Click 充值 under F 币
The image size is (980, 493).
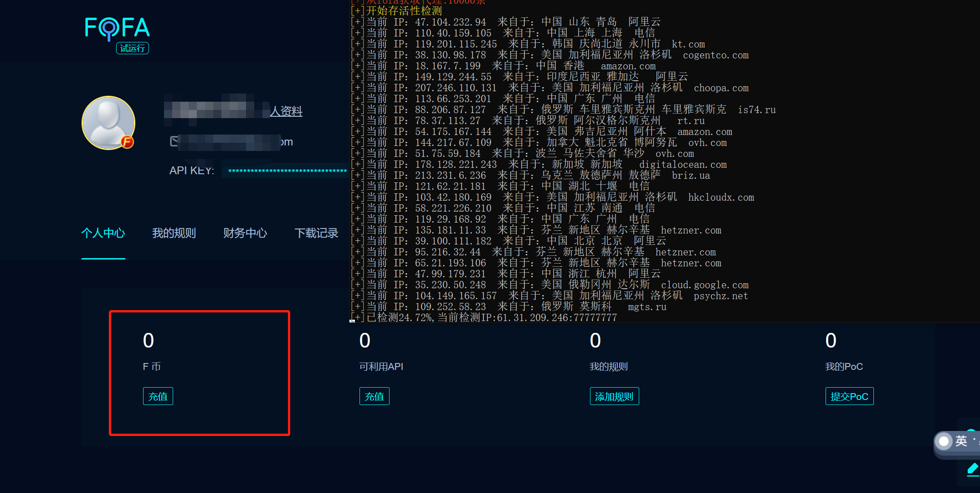(x=158, y=396)
